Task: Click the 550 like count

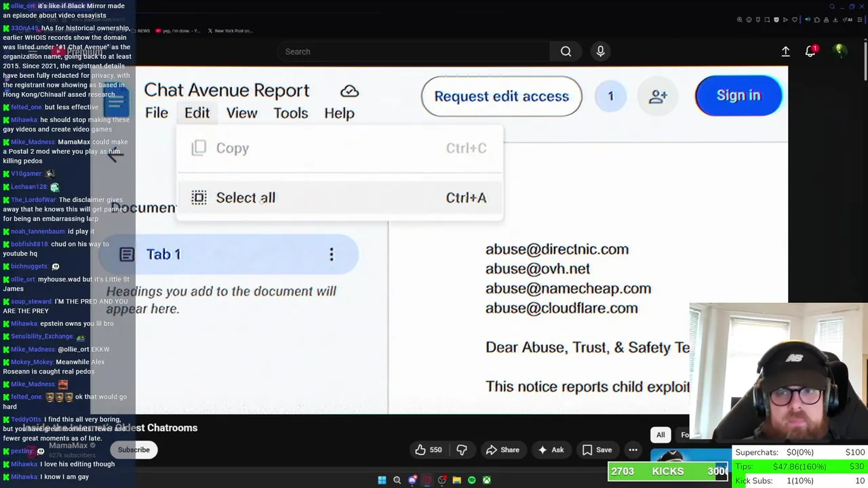Action: tap(435, 450)
